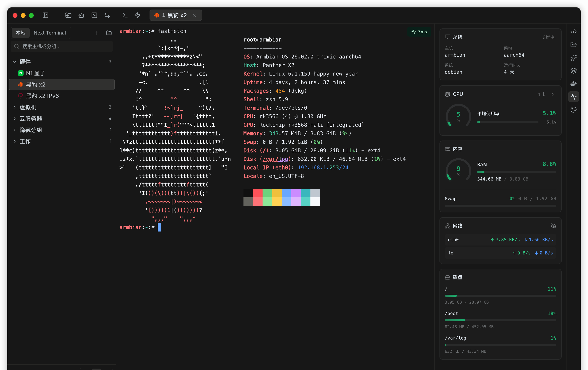Click the plus button to add host

coord(97,33)
